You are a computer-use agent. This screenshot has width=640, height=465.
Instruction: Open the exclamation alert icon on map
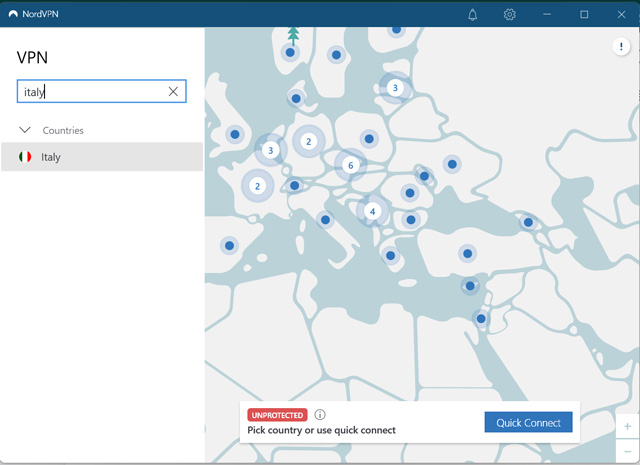[x=621, y=47]
